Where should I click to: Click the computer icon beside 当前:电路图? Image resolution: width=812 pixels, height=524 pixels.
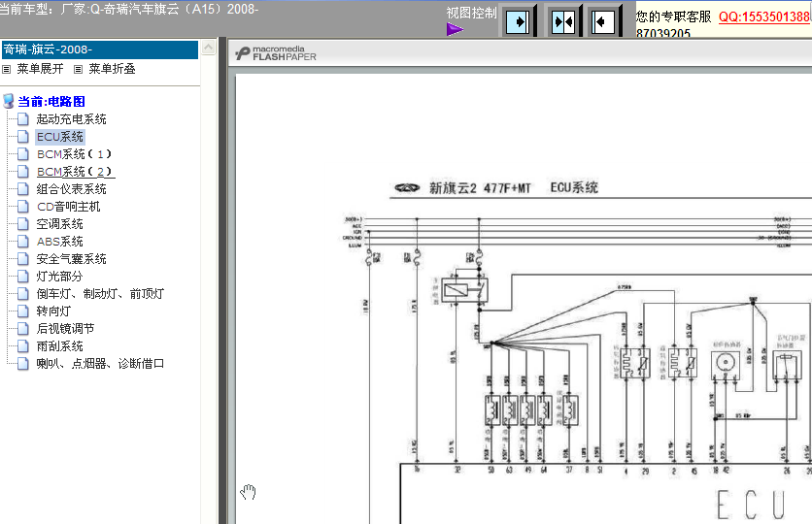click(9, 101)
